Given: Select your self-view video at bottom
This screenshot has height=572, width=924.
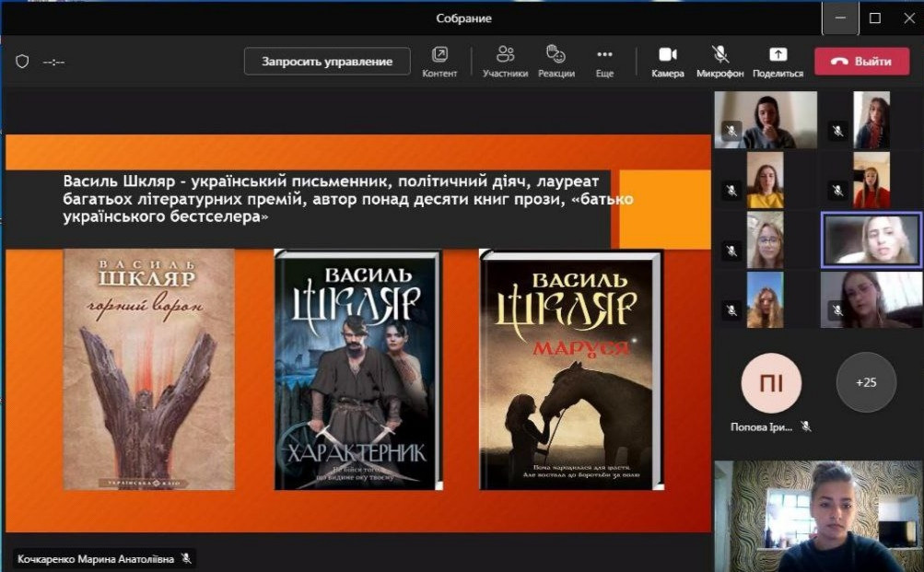Looking at the screenshot, I should (818, 516).
